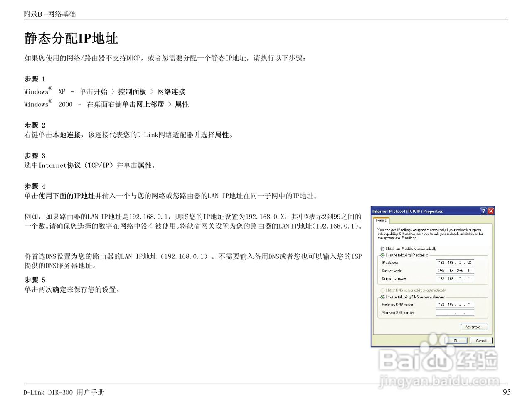Click the page number 95
The image size is (532, 411).
coord(507,392)
